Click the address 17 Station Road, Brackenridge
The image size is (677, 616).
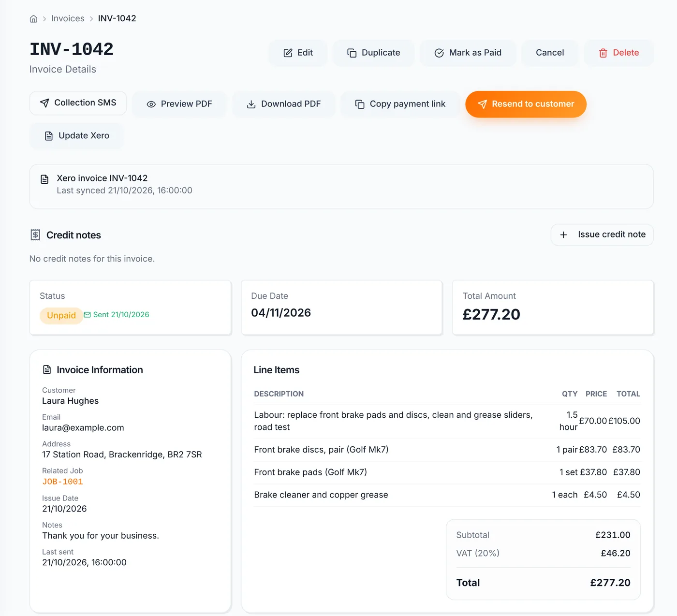click(x=122, y=455)
